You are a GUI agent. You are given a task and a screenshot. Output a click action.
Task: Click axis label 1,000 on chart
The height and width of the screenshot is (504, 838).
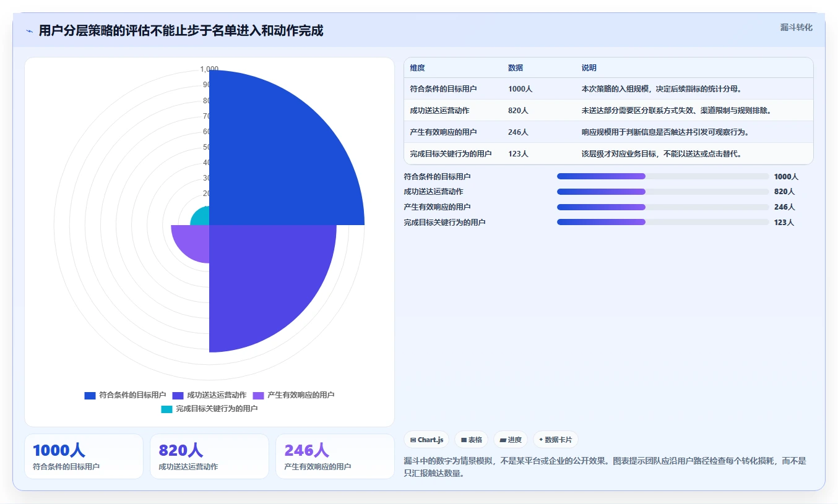[209, 69]
